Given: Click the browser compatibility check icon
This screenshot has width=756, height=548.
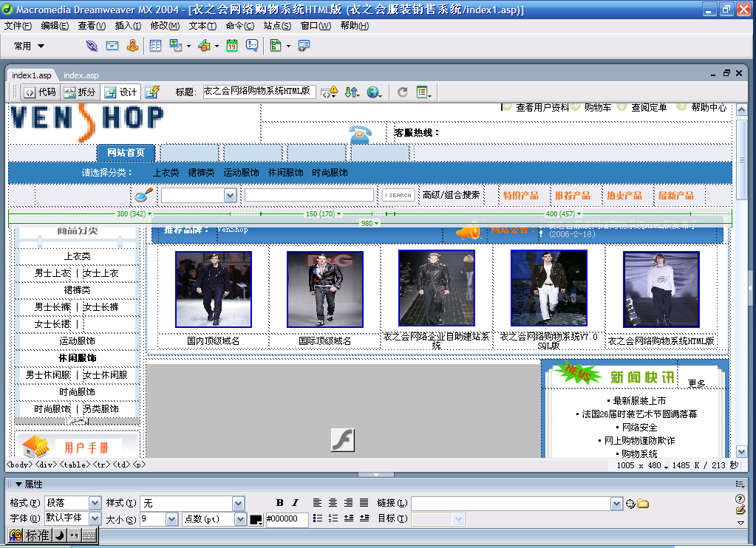Looking at the screenshot, I should tap(330, 92).
